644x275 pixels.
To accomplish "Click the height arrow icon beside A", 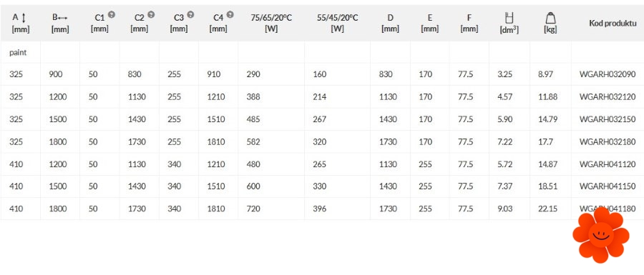I will click(x=24, y=18).
